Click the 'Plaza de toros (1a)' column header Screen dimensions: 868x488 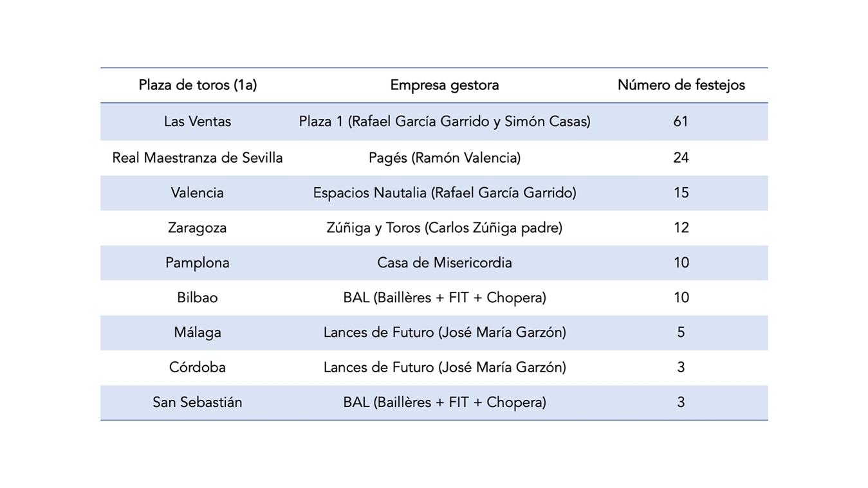198,85
